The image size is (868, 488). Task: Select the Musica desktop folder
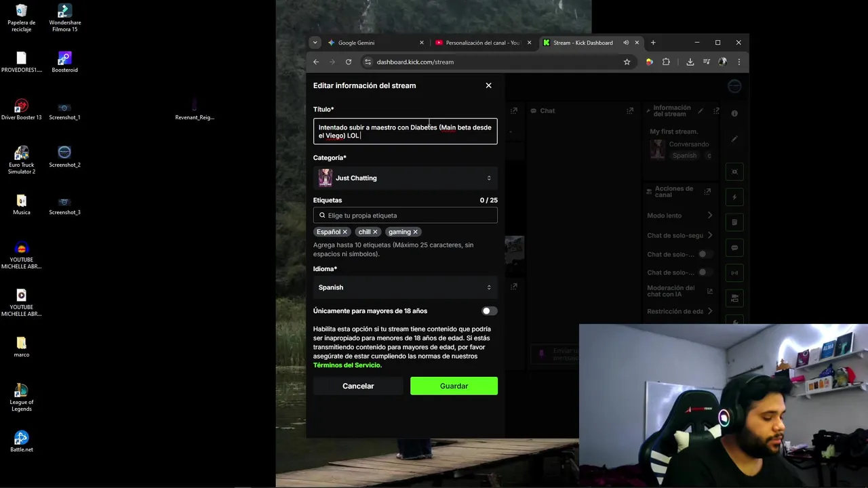(x=22, y=204)
